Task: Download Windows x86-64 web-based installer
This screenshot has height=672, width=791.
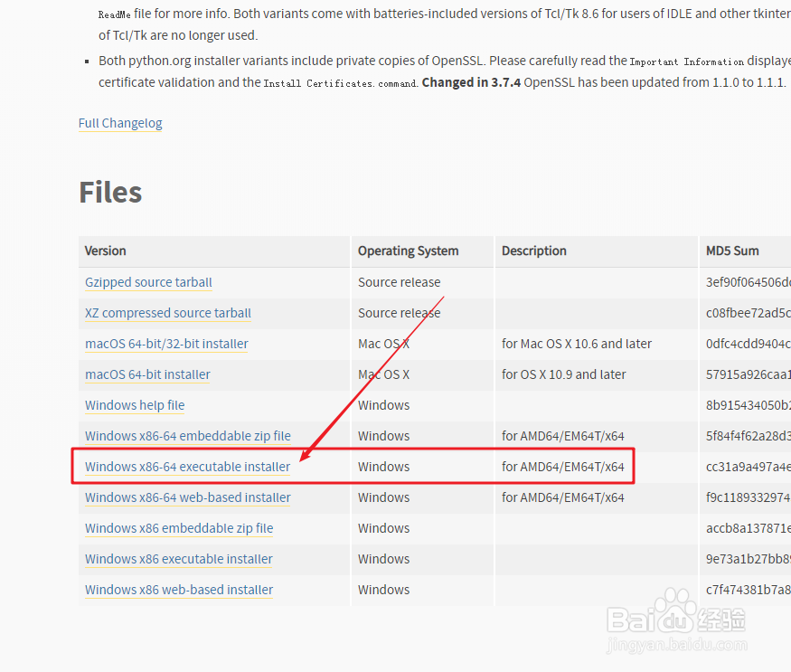Action: (x=188, y=497)
